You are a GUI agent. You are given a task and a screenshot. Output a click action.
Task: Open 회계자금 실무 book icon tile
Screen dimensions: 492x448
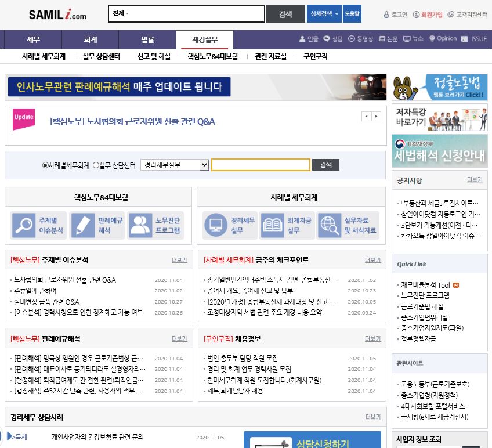pyautogui.click(x=287, y=225)
